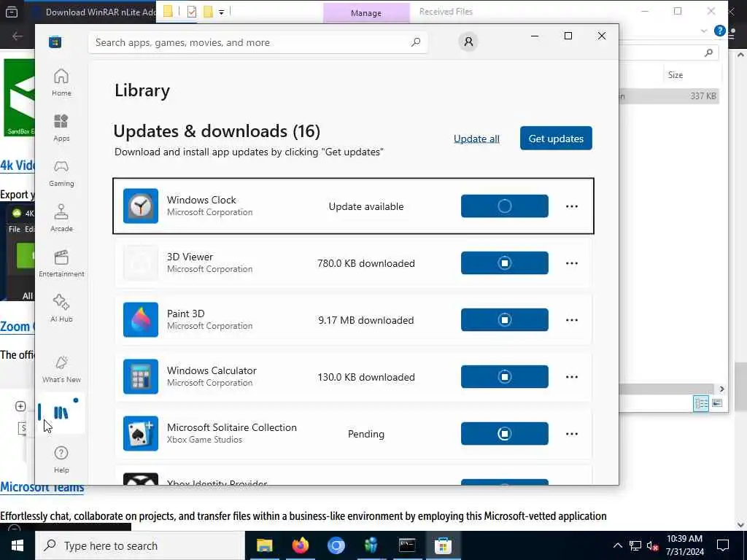
Task: Stop the 3D Viewer download
Action: (x=505, y=262)
